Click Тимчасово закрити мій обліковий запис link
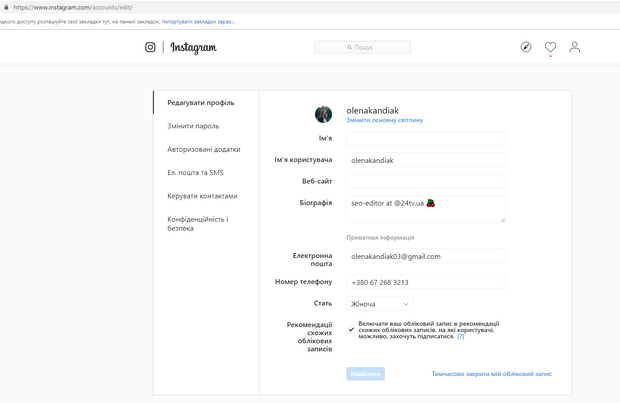The image size is (620, 403). point(491,374)
